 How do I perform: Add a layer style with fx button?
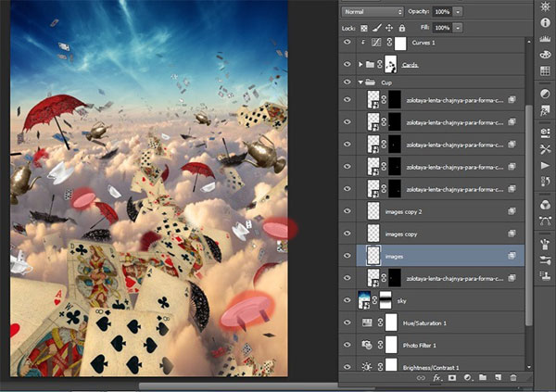(436, 378)
